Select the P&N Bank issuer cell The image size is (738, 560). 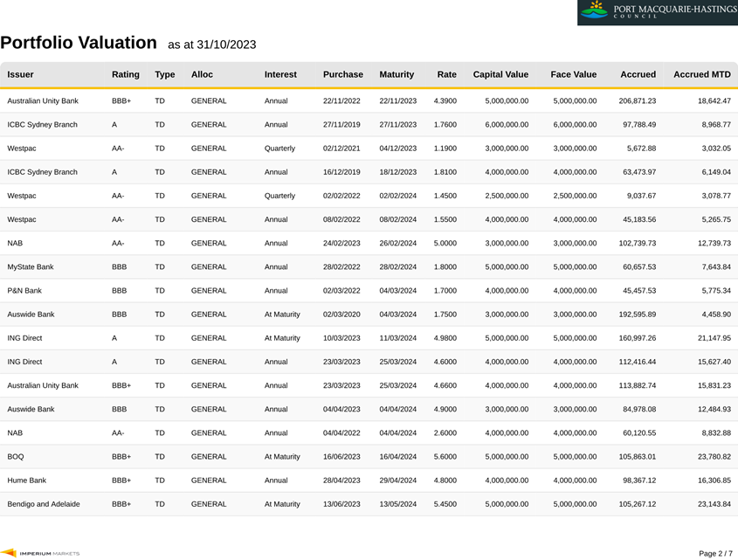(24, 291)
